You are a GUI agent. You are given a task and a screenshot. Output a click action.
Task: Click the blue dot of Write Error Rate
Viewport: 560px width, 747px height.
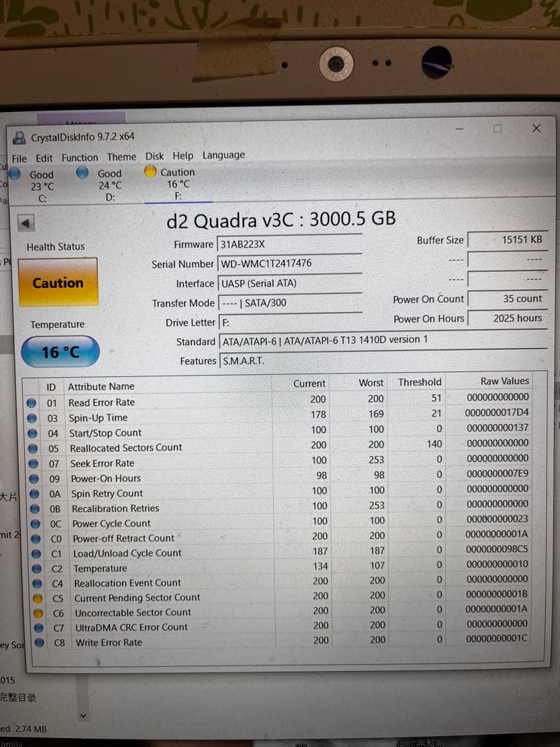(x=39, y=643)
